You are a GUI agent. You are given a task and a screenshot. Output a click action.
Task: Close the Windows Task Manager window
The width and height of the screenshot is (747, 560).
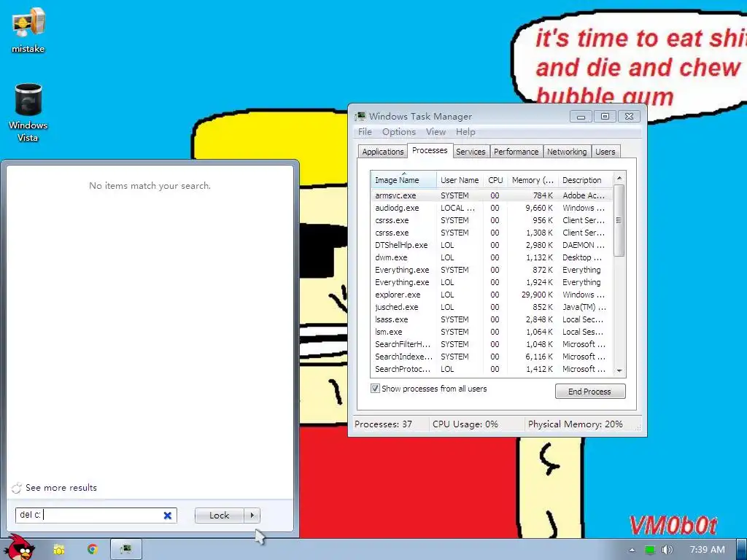[x=629, y=116]
